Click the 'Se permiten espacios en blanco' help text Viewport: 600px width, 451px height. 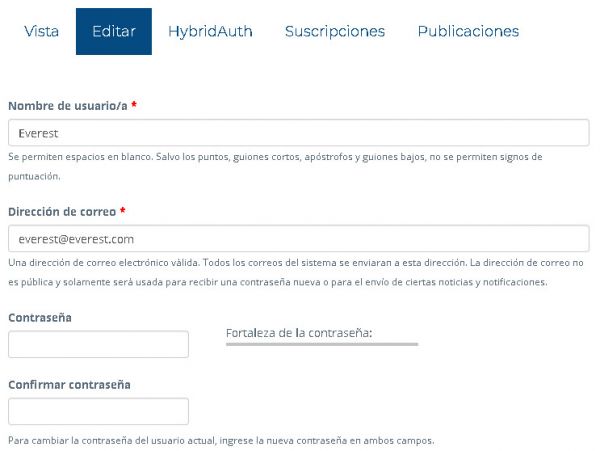[x=275, y=166]
